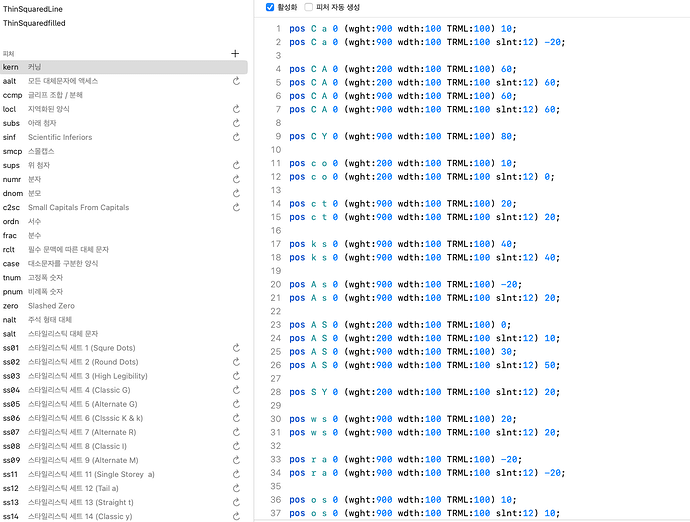Viewport: 690px width, 522px height.
Task: Select the pnum 비례폭 숫자 feature
Action: click(x=124, y=292)
